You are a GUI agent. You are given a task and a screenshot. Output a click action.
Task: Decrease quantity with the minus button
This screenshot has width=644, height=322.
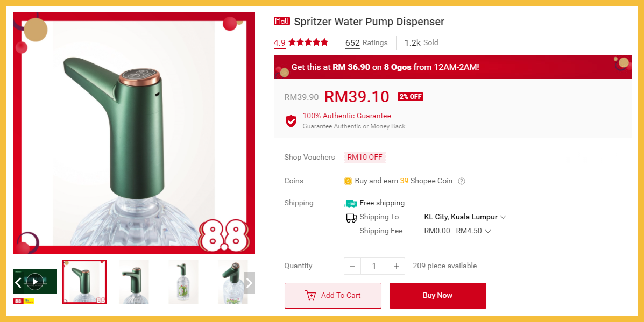coord(352,266)
